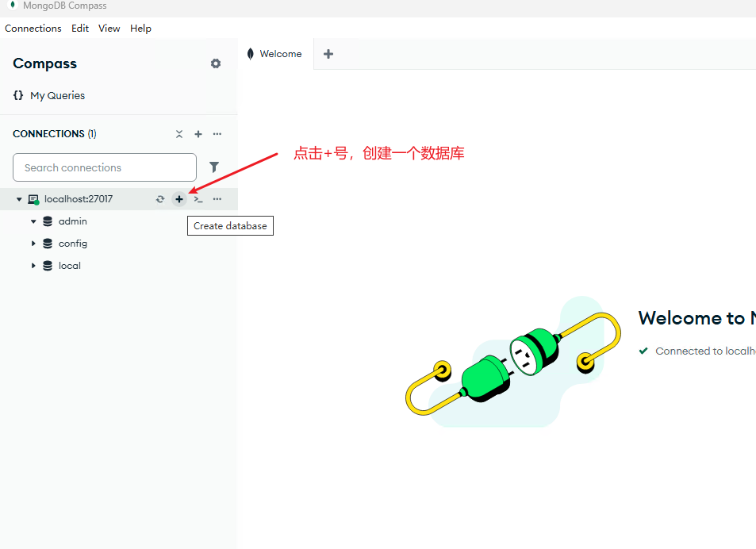
Task: Select the admin database
Action: point(73,221)
